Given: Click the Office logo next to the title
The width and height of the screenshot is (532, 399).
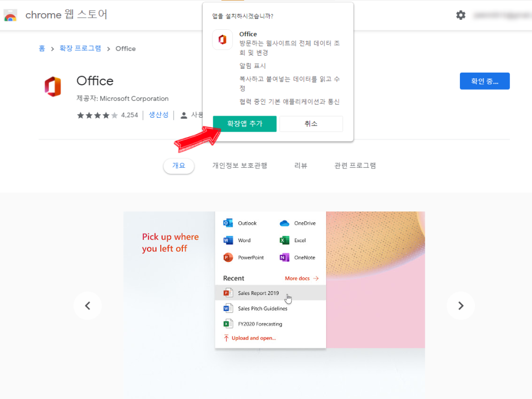Looking at the screenshot, I should pyautogui.click(x=53, y=86).
